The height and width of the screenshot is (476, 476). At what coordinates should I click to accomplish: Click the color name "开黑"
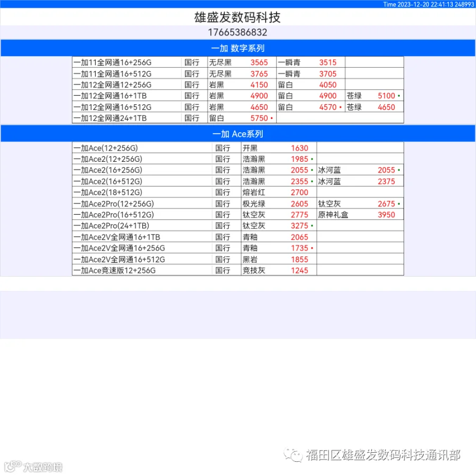tap(250, 148)
